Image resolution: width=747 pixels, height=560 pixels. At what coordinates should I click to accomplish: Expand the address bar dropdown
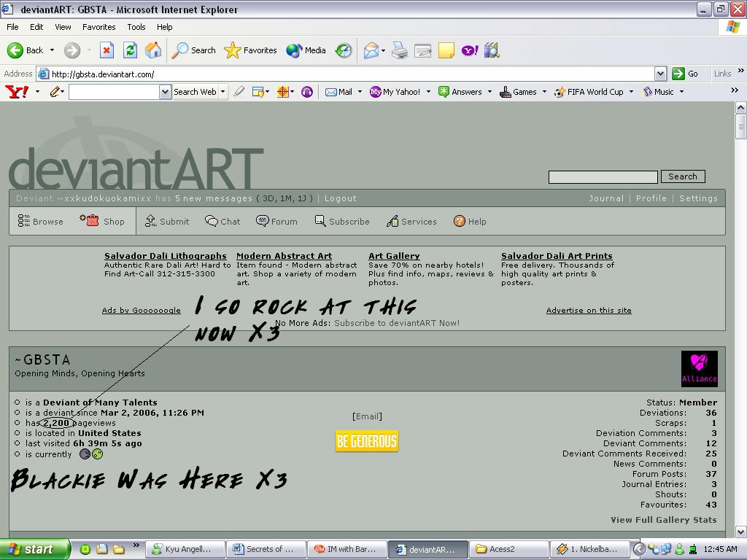[660, 74]
